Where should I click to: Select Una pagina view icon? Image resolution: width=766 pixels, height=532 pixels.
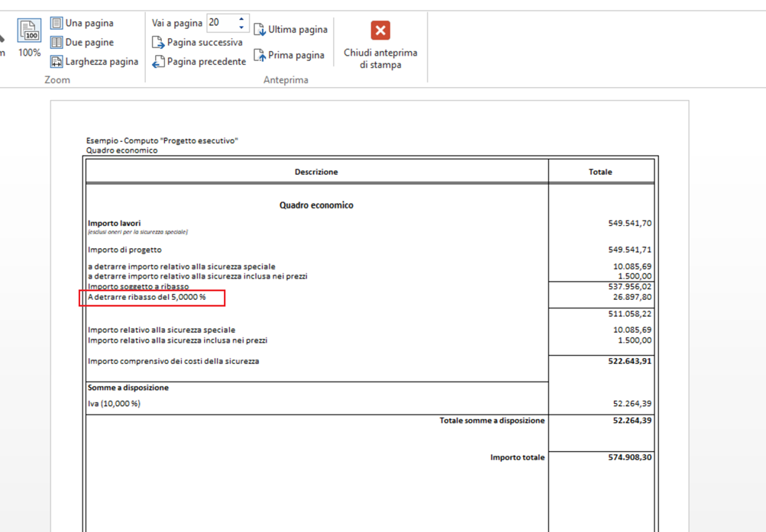point(57,23)
